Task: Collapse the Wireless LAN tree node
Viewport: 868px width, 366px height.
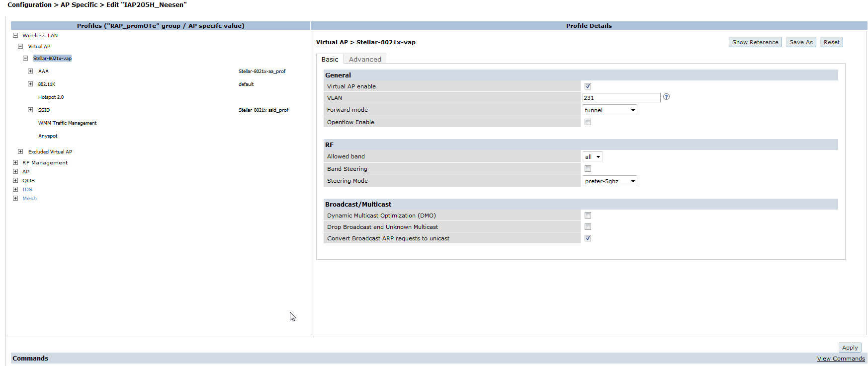Action: 15,35
